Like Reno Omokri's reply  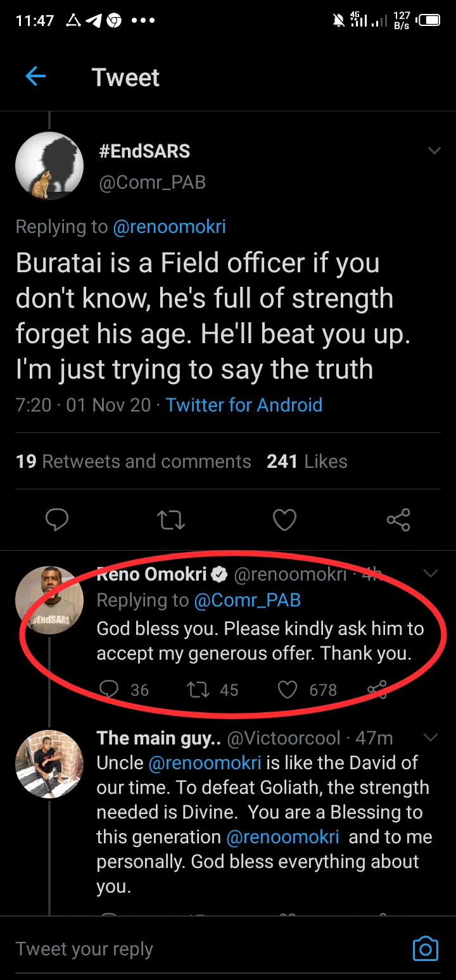pos(288,689)
